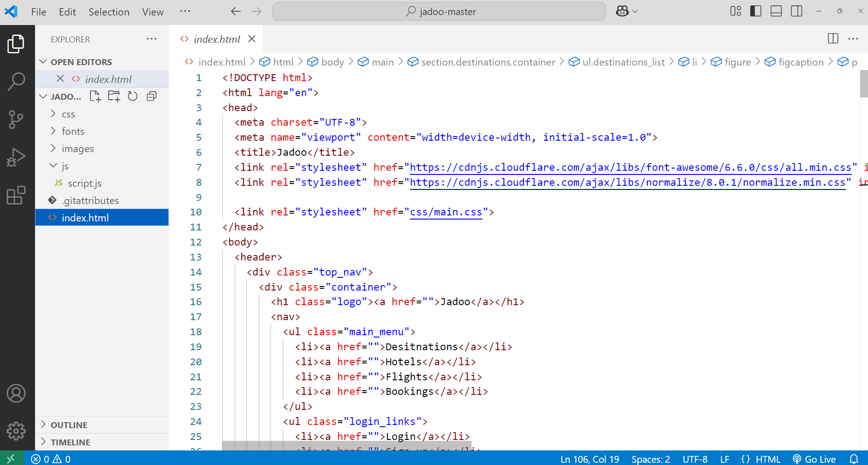868x465 pixels.
Task: Open the Run and Debug icon
Action: pyautogui.click(x=16, y=157)
